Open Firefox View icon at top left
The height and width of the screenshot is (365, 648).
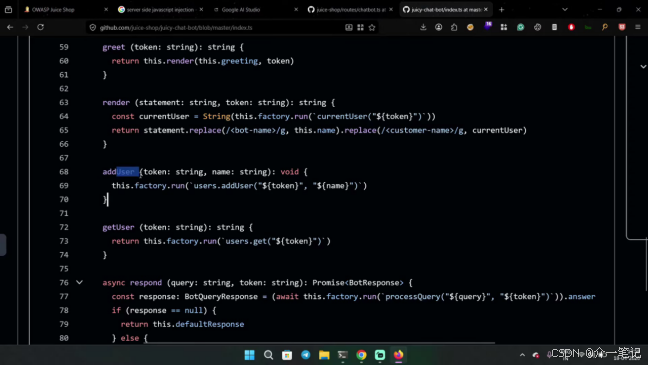[8, 10]
